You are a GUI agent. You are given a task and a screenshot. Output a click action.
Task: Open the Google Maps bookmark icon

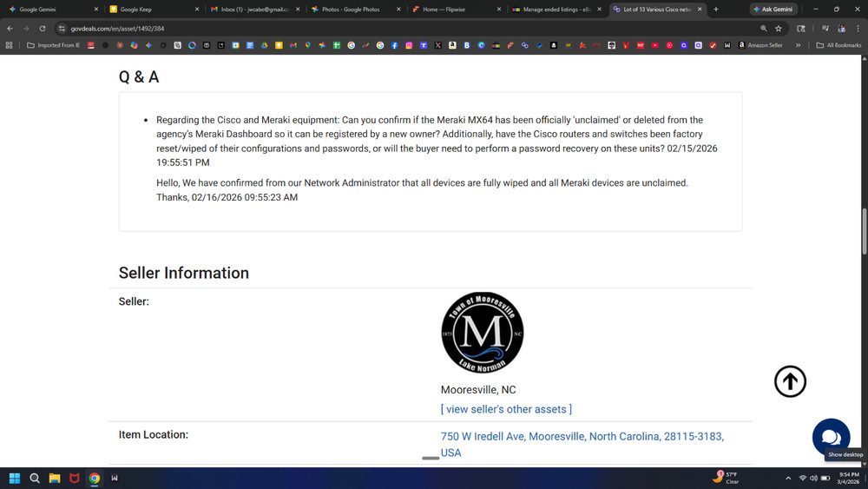pos(308,45)
